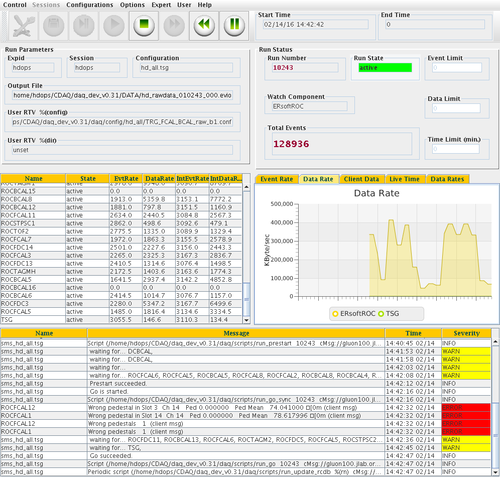
Task: Select the Data Rate tab
Action: tap(318, 179)
